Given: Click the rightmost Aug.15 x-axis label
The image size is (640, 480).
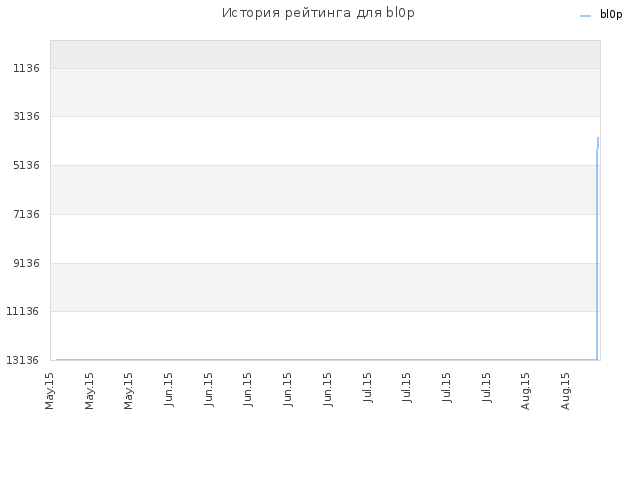Looking at the screenshot, I should 565,391.
